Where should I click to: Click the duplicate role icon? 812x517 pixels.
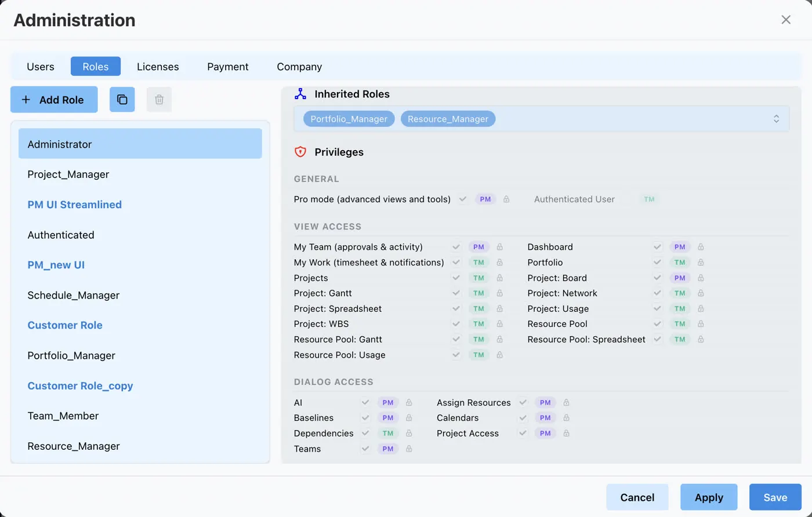pos(122,100)
